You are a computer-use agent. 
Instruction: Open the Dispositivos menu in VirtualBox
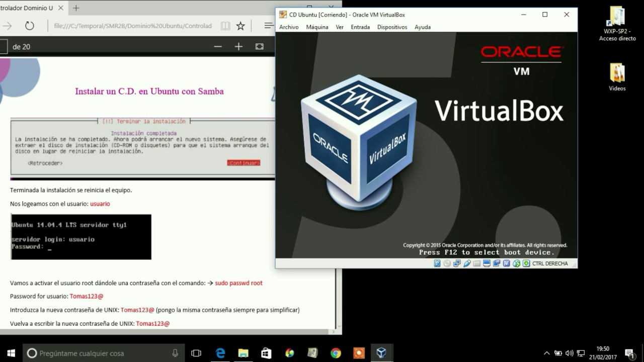[392, 27]
